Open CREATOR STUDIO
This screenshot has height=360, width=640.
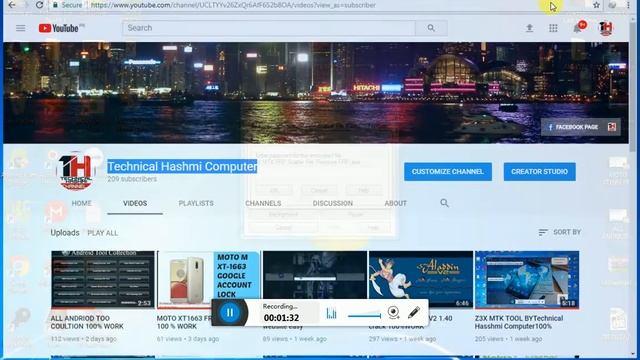click(x=540, y=171)
